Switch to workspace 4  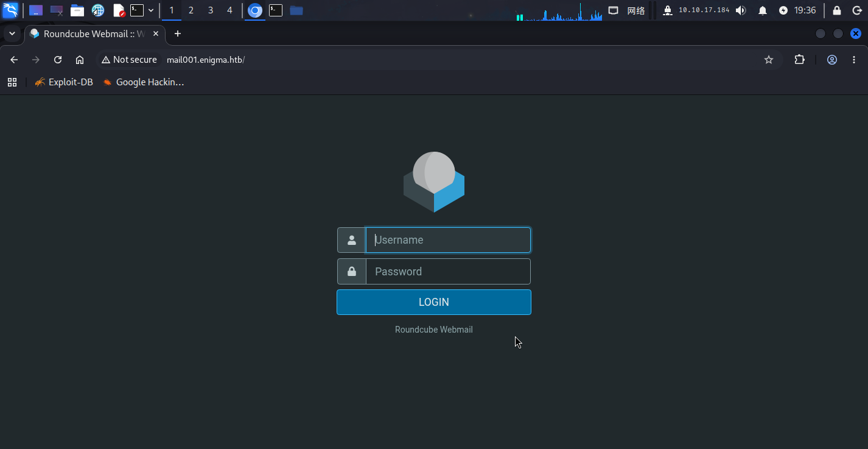tap(229, 10)
